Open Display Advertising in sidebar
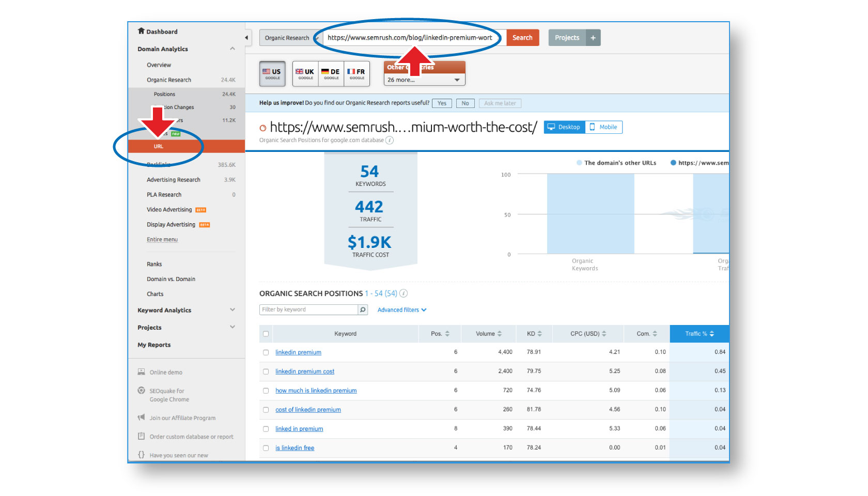The image size is (868, 496). point(171,225)
